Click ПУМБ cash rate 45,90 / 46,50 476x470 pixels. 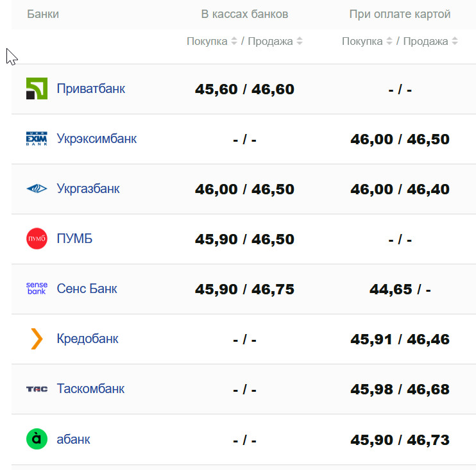pyautogui.click(x=244, y=239)
